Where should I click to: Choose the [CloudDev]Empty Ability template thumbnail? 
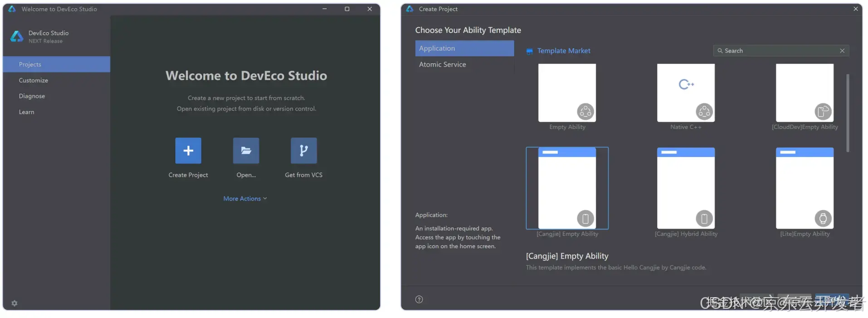tap(805, 93)
